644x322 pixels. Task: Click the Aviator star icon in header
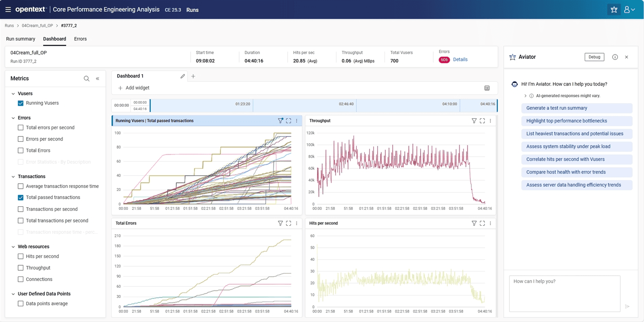coord(613,9)
